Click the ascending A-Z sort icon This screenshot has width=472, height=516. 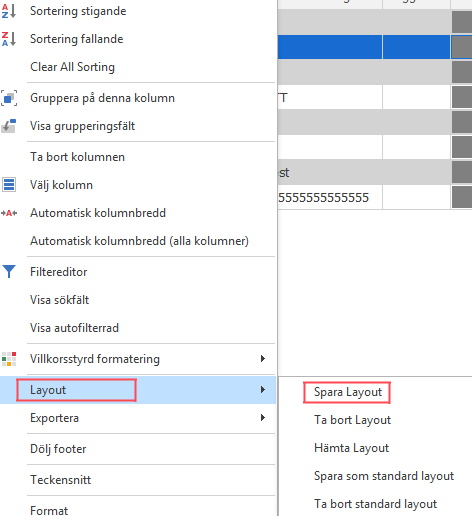[x=9, y=11]
